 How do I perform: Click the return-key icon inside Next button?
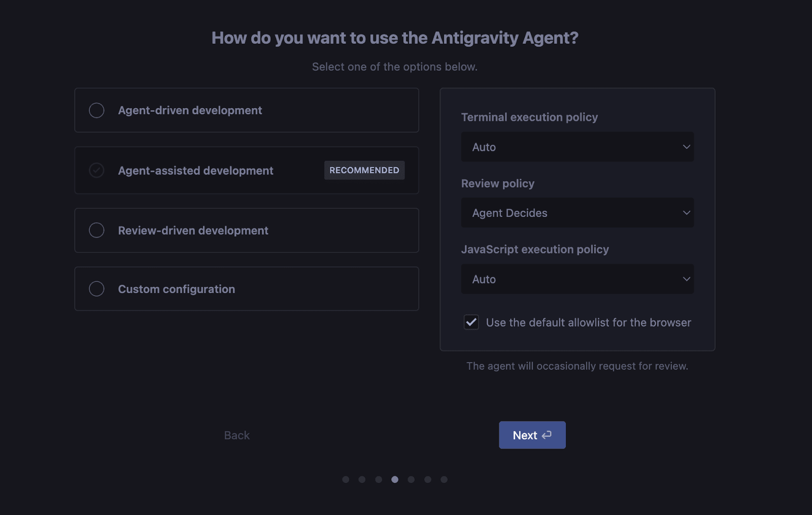click(546, 435)
